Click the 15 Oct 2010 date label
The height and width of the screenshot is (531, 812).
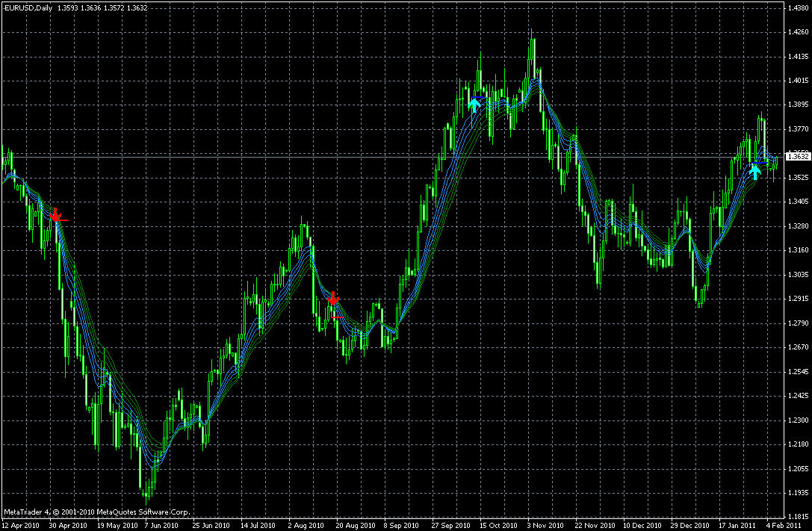tap(498, 525)
